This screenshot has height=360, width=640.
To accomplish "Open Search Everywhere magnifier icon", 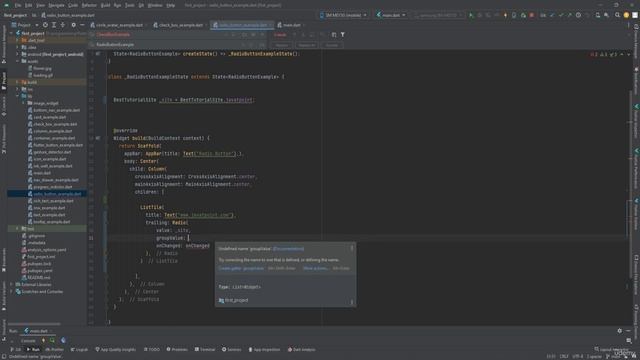I will (617, 15).
